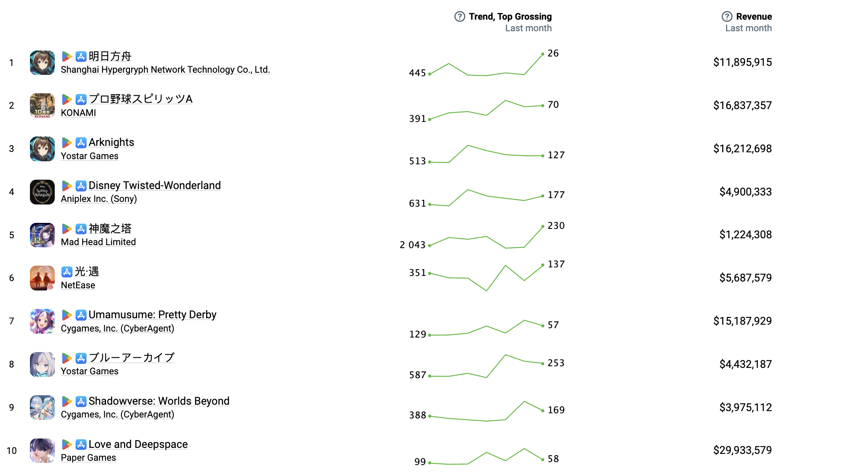Open the プロ野球スピリッツA app link

click(x=140, y=99)
